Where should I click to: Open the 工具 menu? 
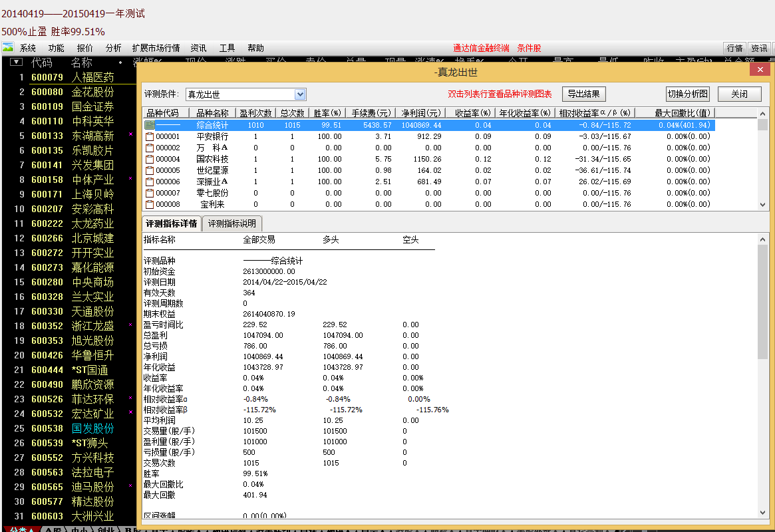227,48
